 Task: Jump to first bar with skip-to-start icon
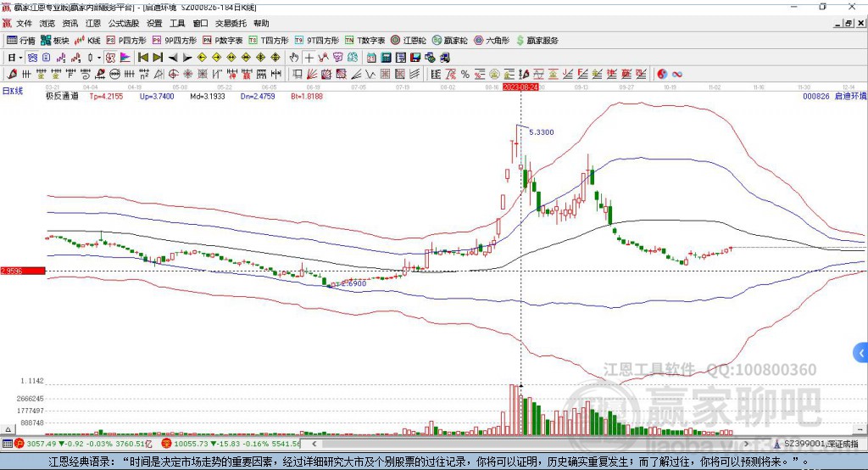pos(142,58)
